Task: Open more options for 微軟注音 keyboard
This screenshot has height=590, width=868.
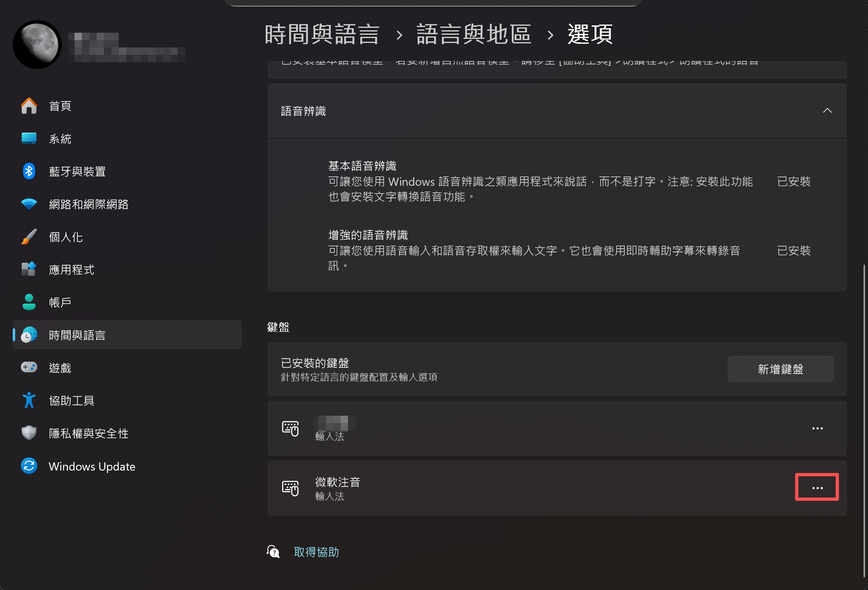Action: tap(817, 488)
